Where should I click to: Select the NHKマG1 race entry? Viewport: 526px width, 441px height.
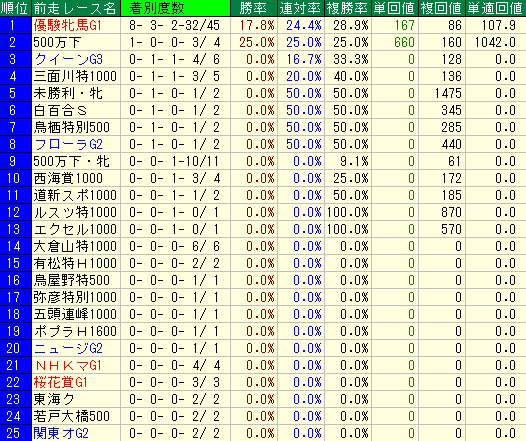68,366
